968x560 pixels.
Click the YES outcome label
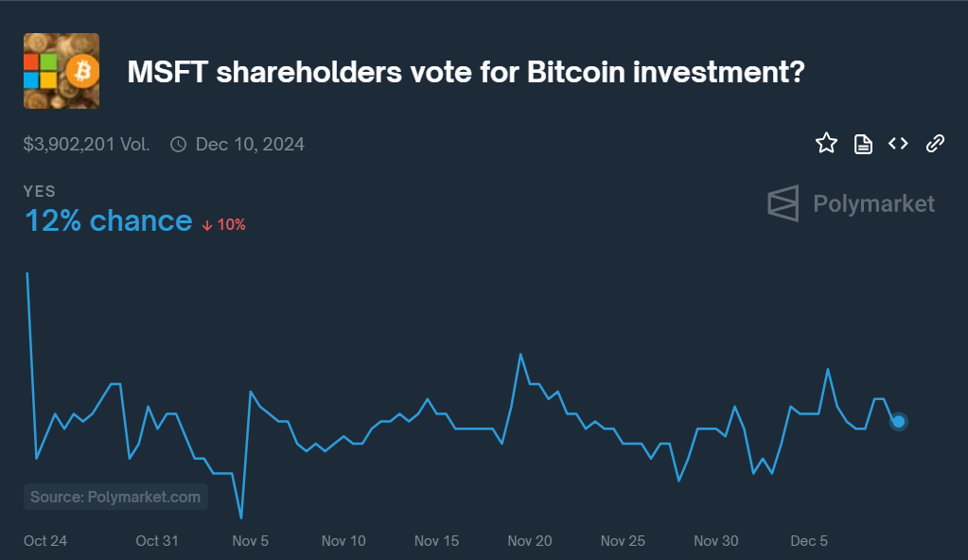coord(40,192)
